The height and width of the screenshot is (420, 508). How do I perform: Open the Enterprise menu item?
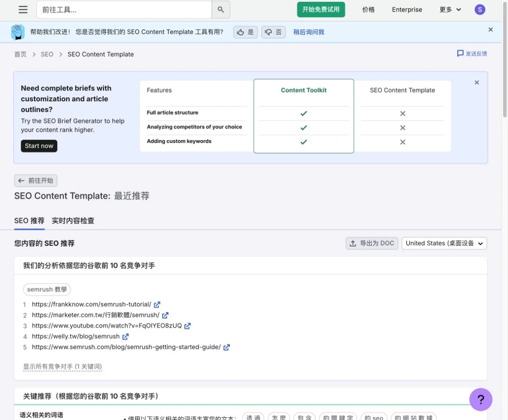407,10
